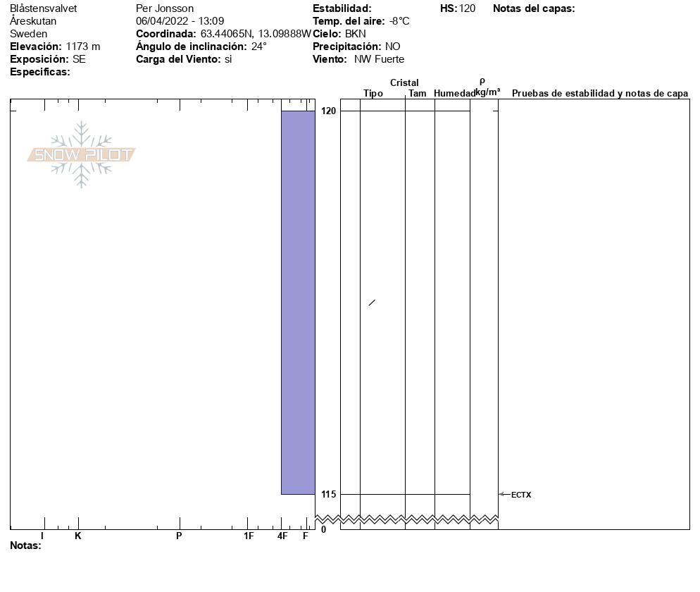
Task: Click the Snow Pilot snowflake logo
Action: pyautogui.click(x=82, y=154)
